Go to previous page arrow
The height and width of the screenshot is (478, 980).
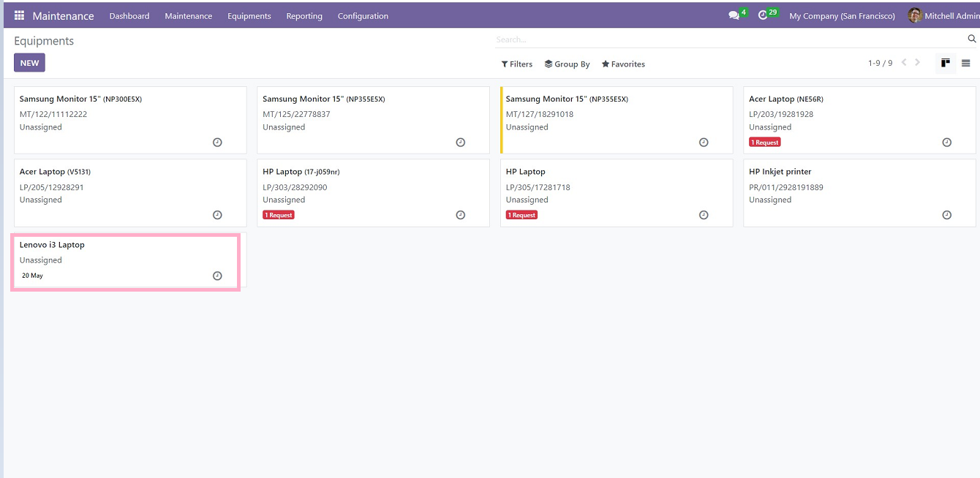coord(904,63)
